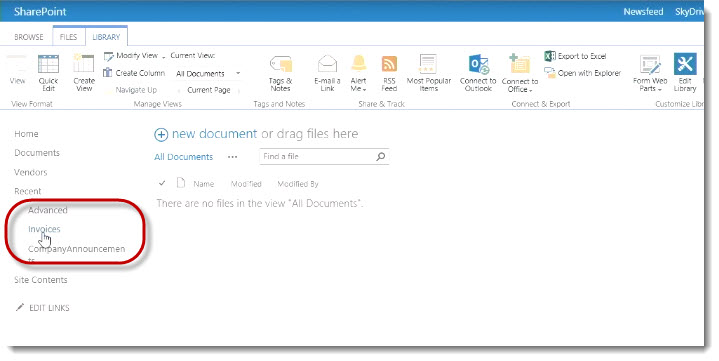Toggle the select-all checkmark in column header
This screenshot has width=719, height=361.
tap(162, 183)
